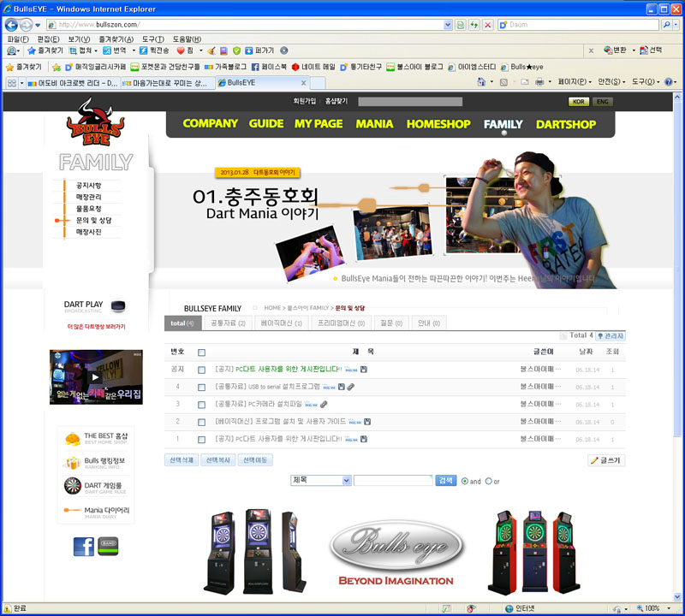
Task: Click the 검색 search button
Action: pos(445,481)
